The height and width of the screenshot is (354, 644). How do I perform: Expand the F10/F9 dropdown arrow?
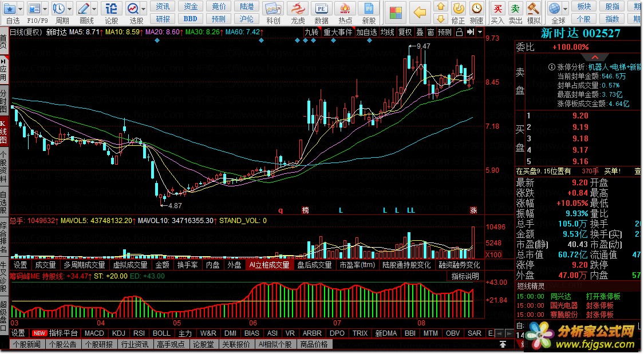[x=45, y=8]
